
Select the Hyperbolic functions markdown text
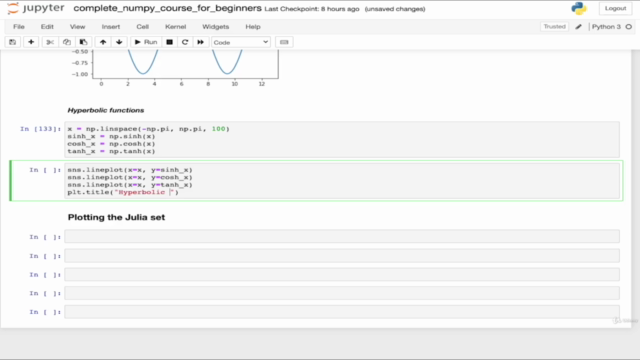(106, 110)
